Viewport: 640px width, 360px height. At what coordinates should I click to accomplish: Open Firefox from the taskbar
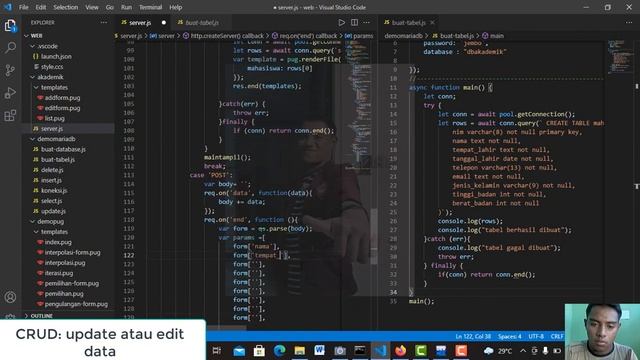(x=400, y=350)
